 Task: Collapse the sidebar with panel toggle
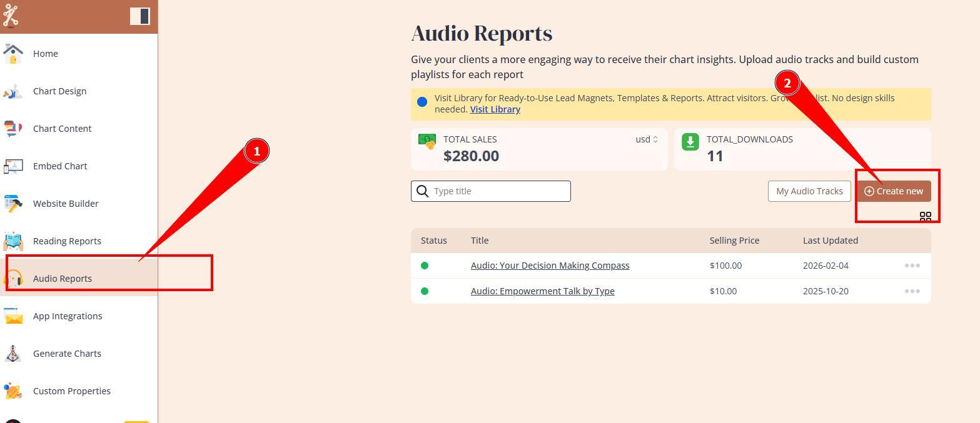click(140, 16)
